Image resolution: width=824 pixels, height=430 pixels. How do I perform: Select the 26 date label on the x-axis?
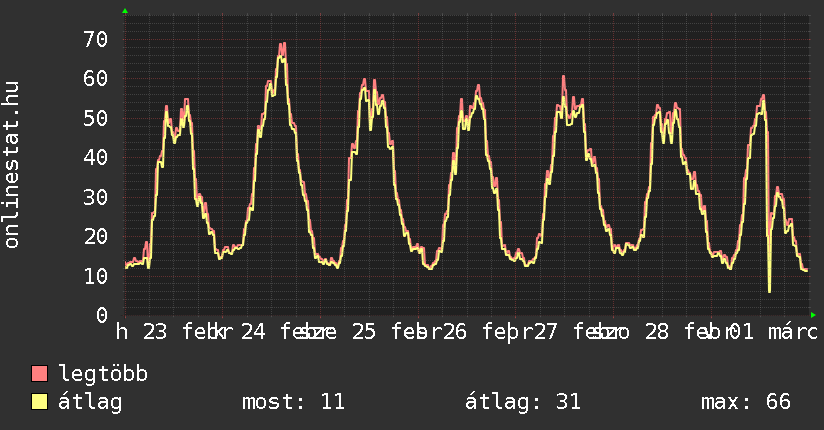coord(455,332)
